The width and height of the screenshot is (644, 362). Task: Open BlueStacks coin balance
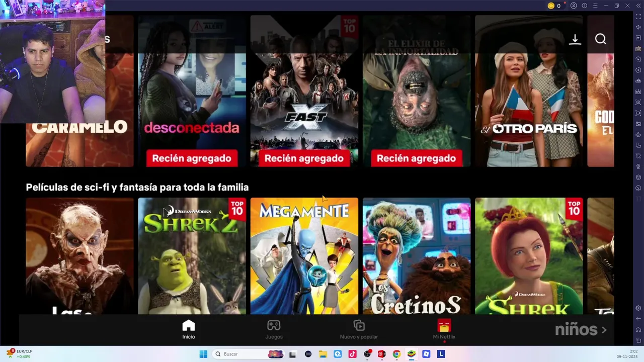[554, 6]
